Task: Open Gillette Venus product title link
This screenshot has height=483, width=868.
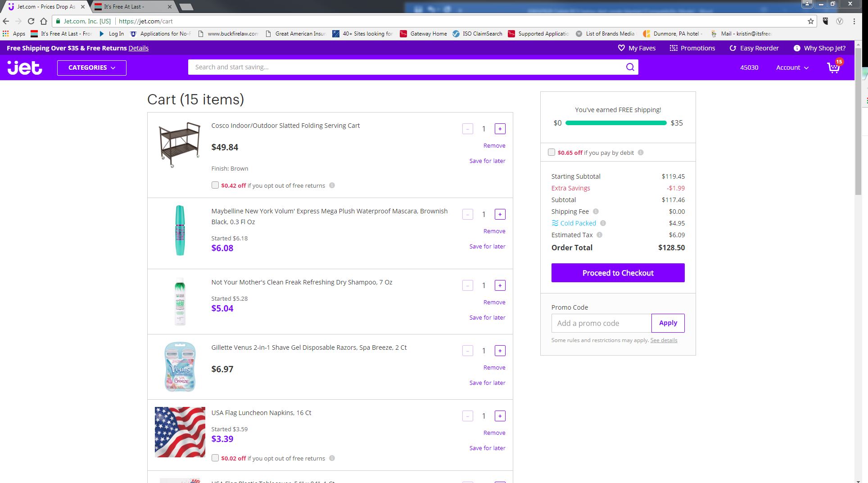Action: tap(309, 348)
